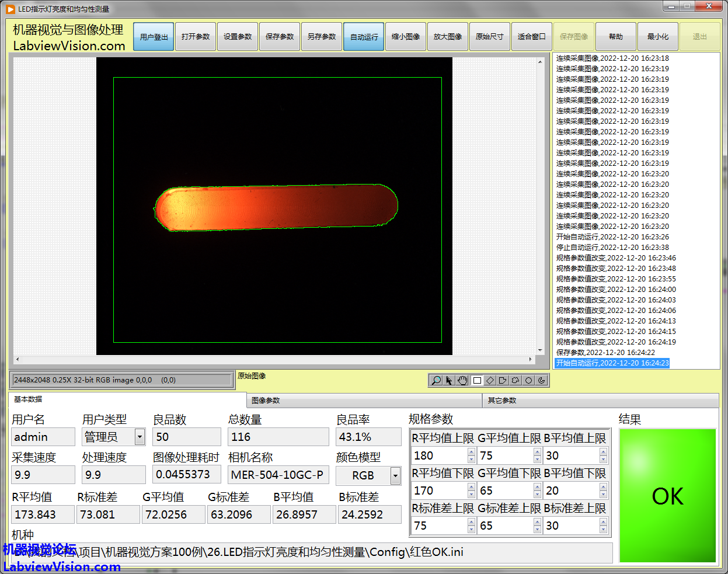
Task: Select the freehand region ROI tool
Action: (x=515, y=380)
